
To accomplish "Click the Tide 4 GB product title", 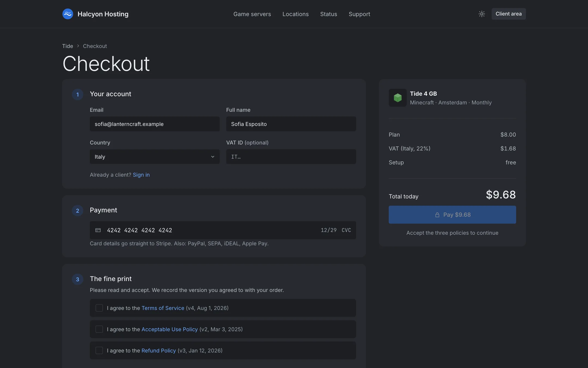I will pyautogui.click(x=423, y=94).
